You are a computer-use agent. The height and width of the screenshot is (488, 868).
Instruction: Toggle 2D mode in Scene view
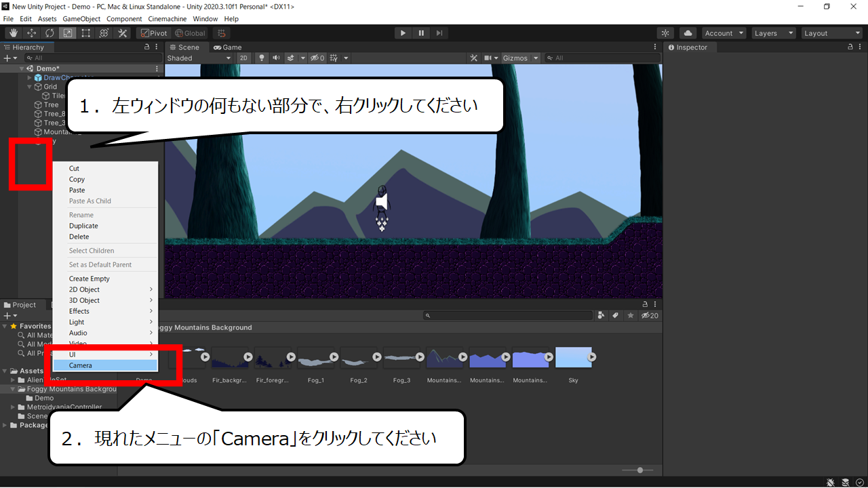243,58
